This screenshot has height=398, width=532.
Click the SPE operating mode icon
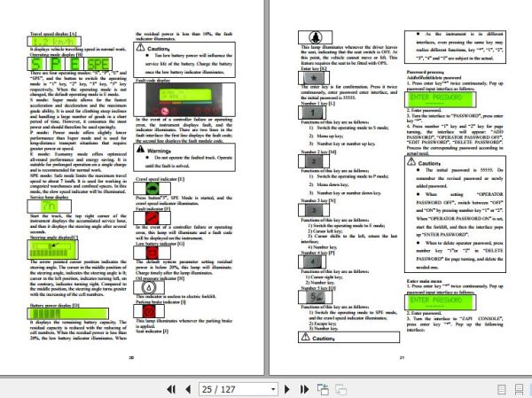(98, 64)
